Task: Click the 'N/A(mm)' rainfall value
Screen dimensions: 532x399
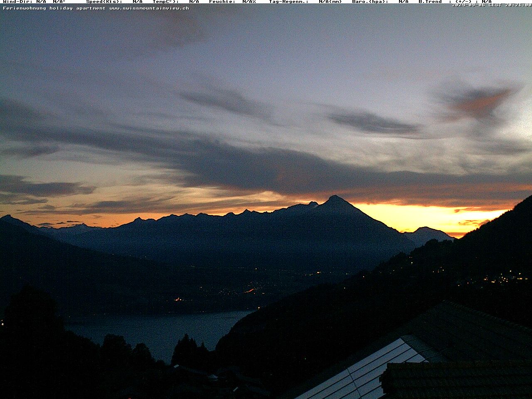Action: (x=330, y=2)
